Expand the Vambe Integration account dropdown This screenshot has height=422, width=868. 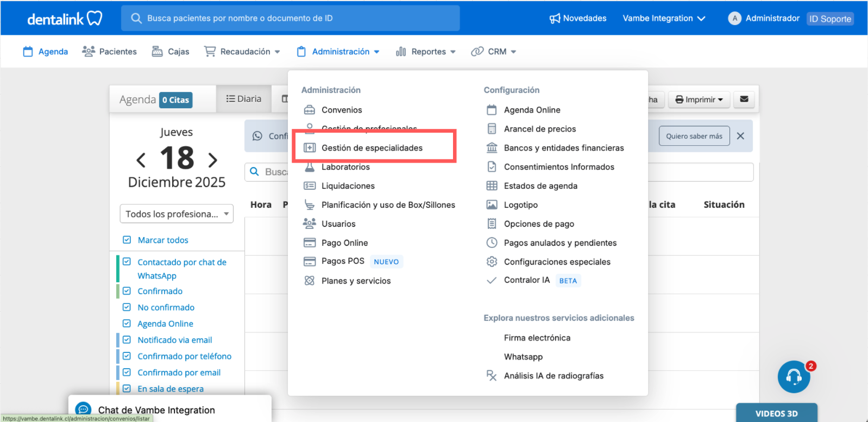(x=664, y=18)
